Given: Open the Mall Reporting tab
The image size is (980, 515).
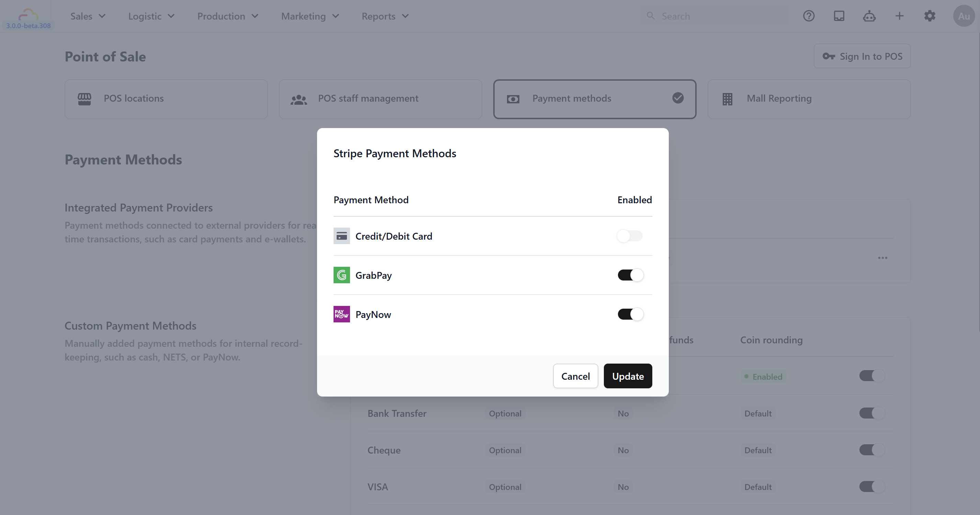Looking at the screenshot, I should (809, 99).
